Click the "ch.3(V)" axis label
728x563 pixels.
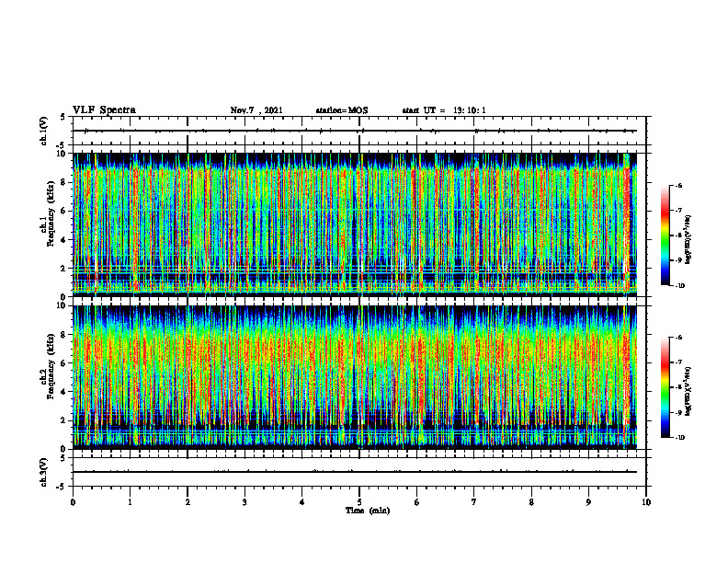click(44, 472)
